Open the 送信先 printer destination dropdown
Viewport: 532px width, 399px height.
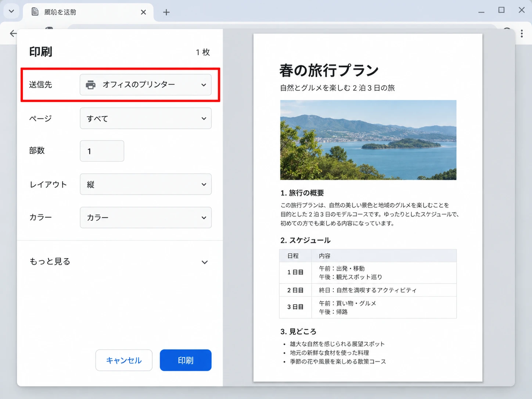tap(145, 85)
